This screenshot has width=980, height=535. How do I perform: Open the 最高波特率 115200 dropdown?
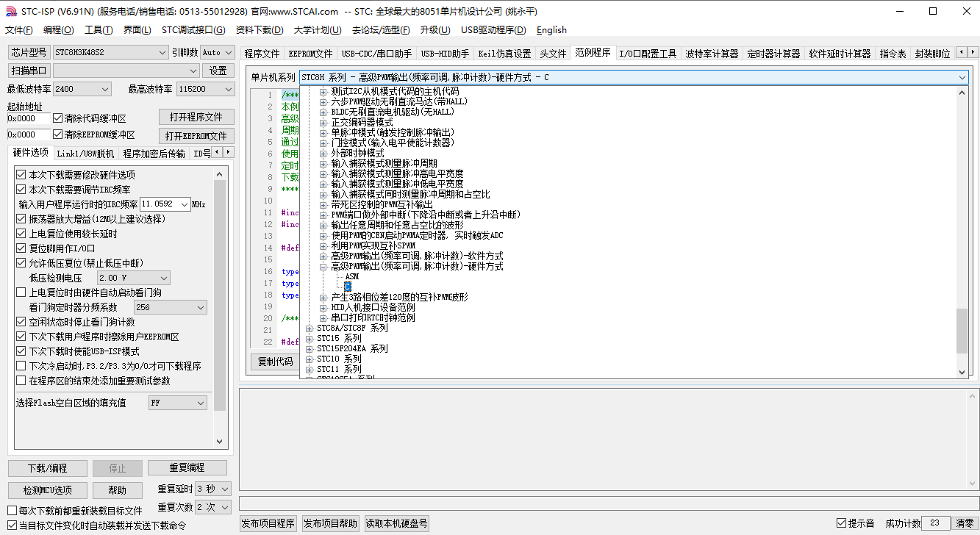click(205, 89)
